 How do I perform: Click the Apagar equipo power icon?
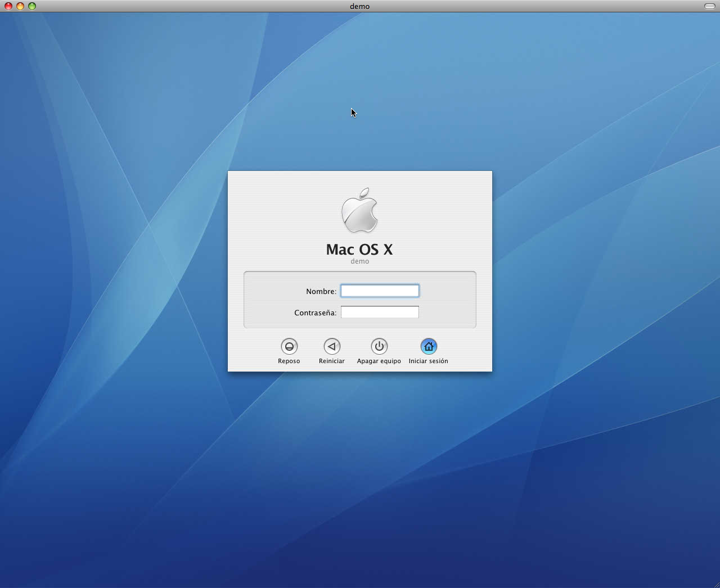[379, 346]
